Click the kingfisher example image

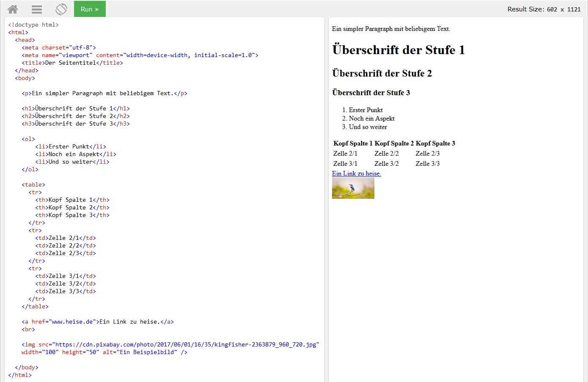click(353, 188)
